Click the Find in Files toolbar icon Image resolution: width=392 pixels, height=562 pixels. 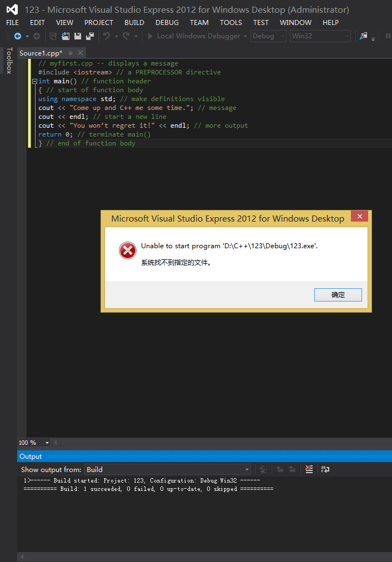coord(364,36)
